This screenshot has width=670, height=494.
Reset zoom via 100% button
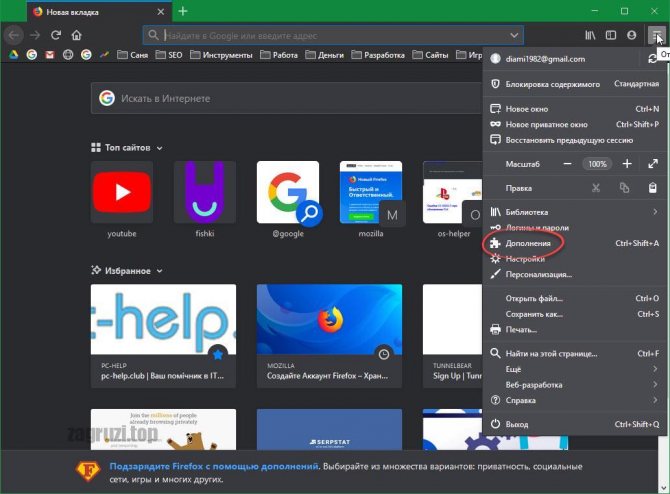(597, 164)
